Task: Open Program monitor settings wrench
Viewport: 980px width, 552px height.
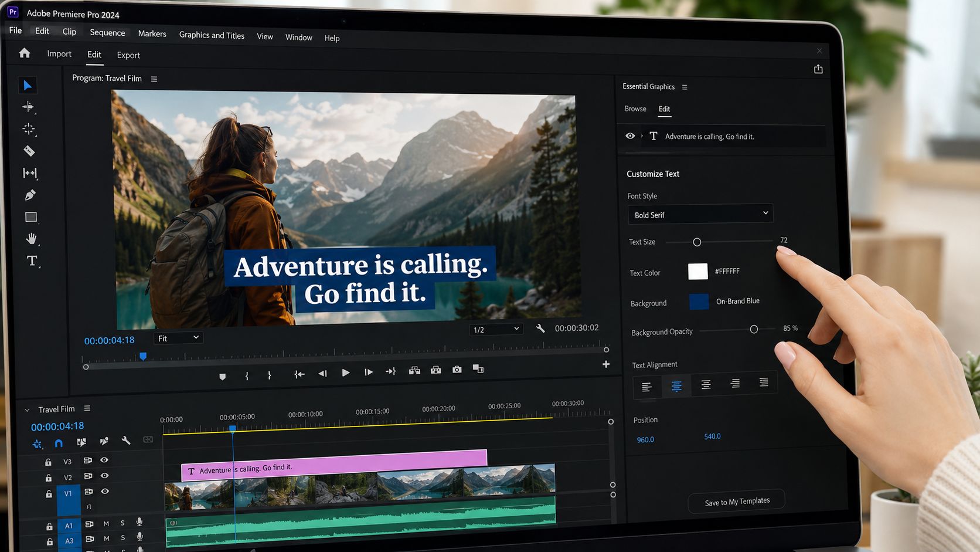Action: pos(540,329)
